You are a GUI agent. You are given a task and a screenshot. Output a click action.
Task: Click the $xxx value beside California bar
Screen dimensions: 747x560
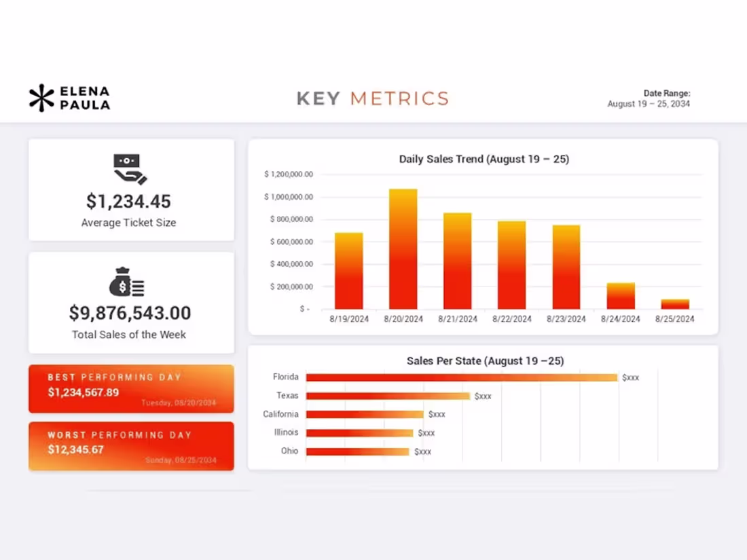point(437,414)
